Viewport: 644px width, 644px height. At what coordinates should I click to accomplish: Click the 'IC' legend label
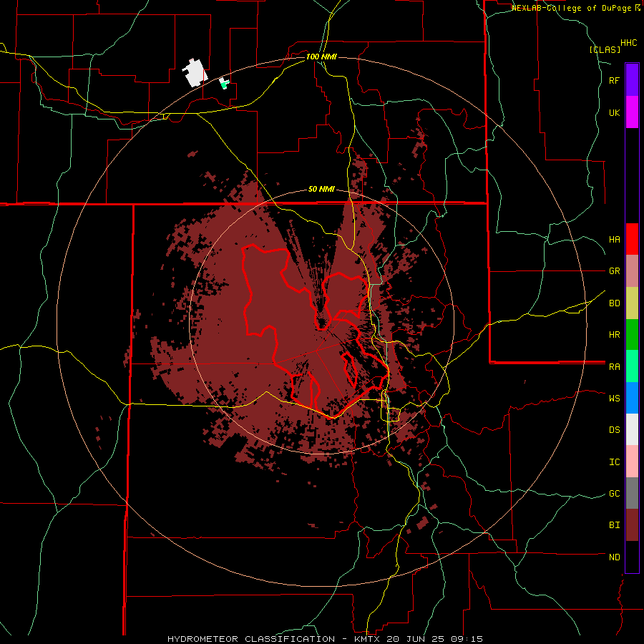pos(614,462)
